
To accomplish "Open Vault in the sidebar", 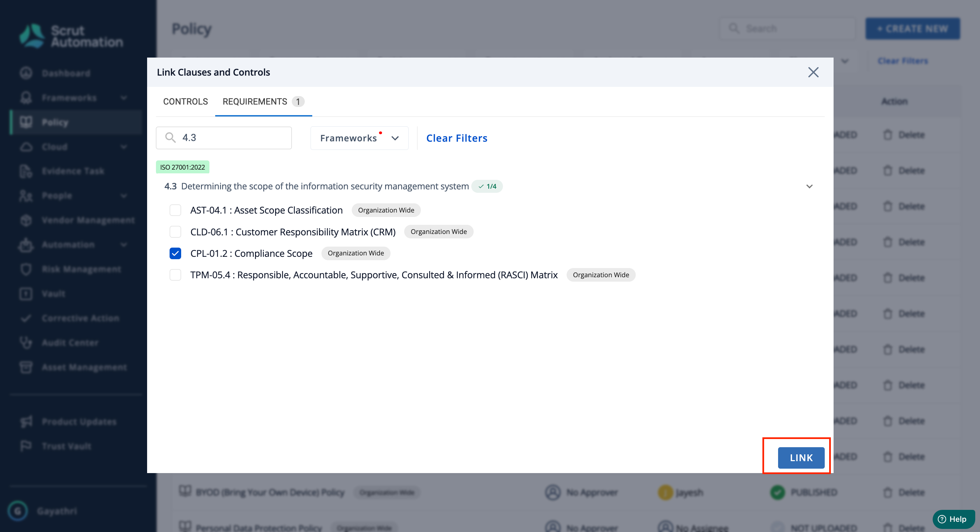I will [x=53, y=294].
